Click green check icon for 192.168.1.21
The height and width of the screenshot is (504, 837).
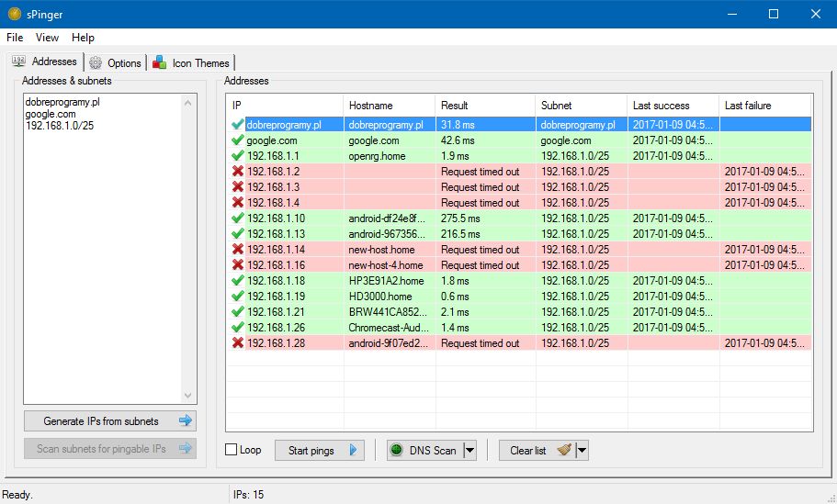tap(238, 311)
